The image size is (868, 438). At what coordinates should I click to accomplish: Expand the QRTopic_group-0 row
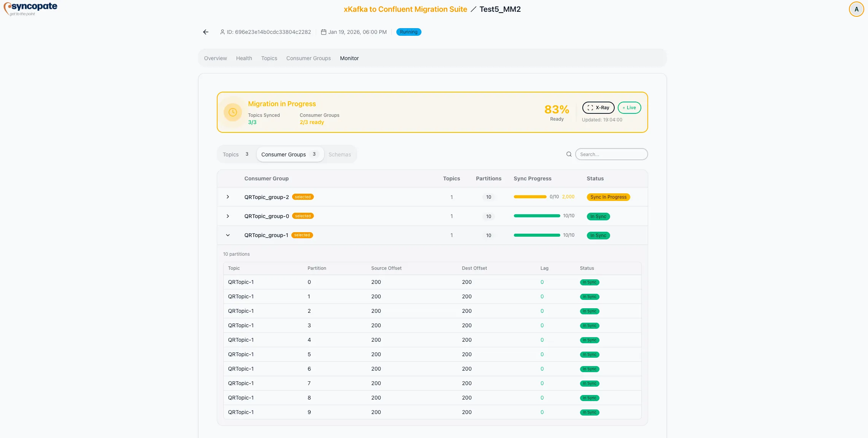click(x=228, y=216)
